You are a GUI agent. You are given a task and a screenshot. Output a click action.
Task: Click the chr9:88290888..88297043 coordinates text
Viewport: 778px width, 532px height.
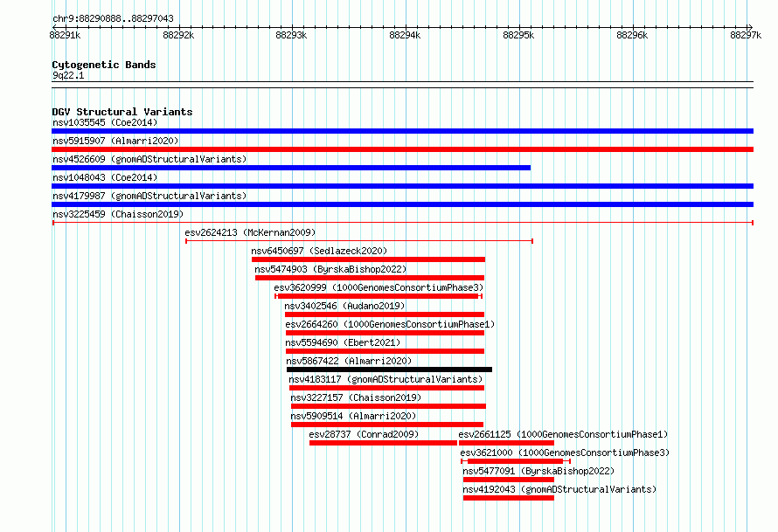[113, 18]
